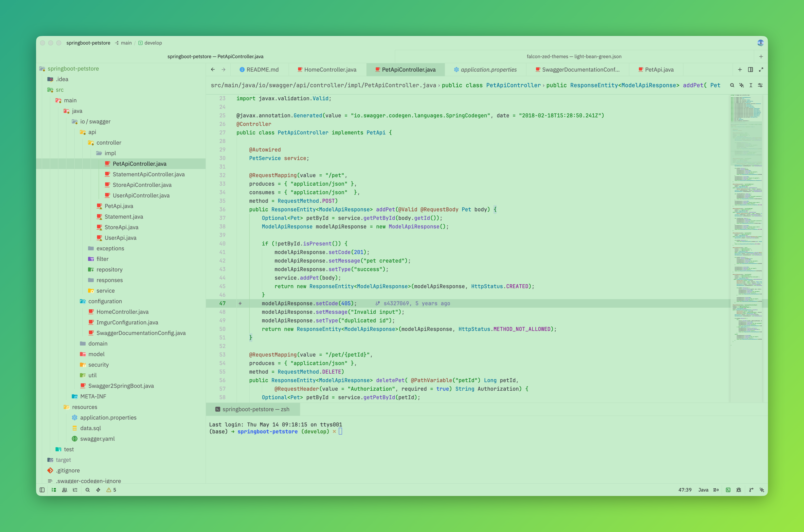Toggle the project panel in status bar

(x=54, y=490)
